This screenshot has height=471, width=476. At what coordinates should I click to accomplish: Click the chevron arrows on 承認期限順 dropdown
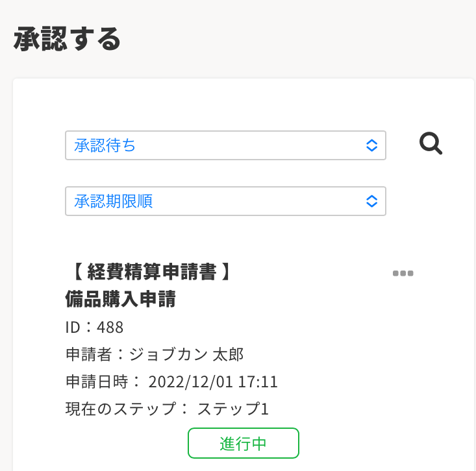371,201
